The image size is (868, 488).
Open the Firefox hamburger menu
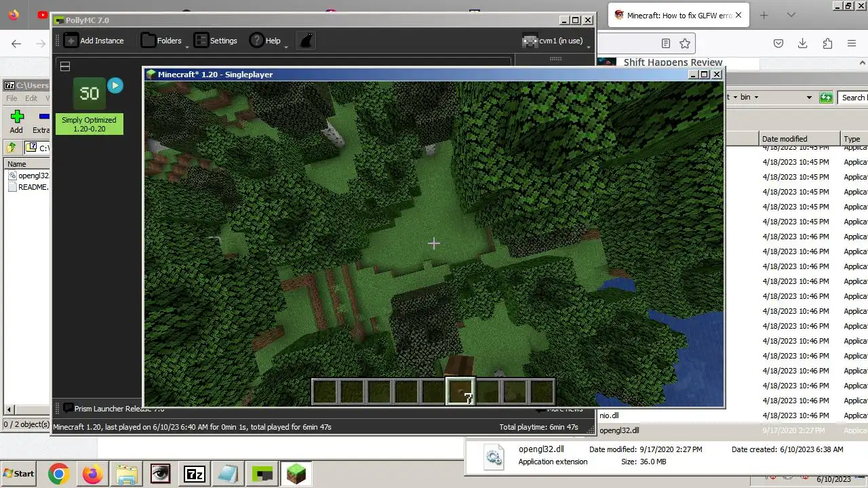(x=852, y=43)
